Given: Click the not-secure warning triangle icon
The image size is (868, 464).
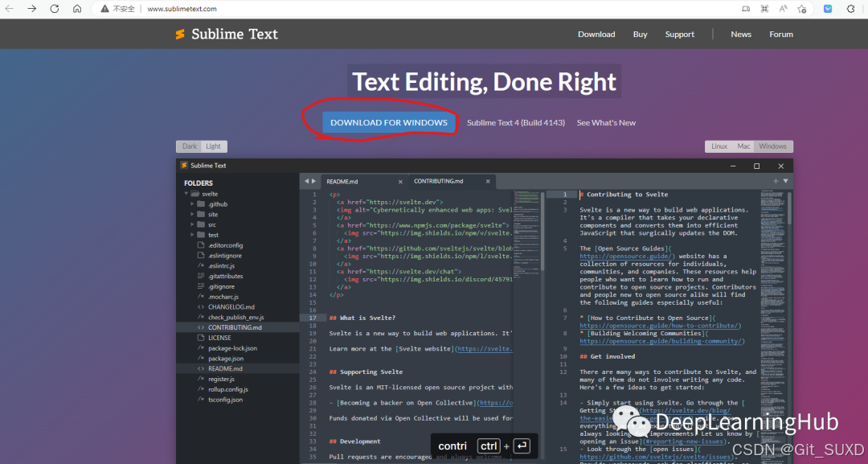Looking at the screenshot, I should [104, 9].
